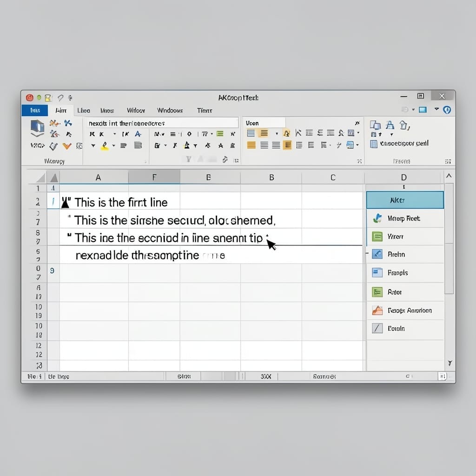Open the black triangle arrow beside the help icon

tap(436, 109)
